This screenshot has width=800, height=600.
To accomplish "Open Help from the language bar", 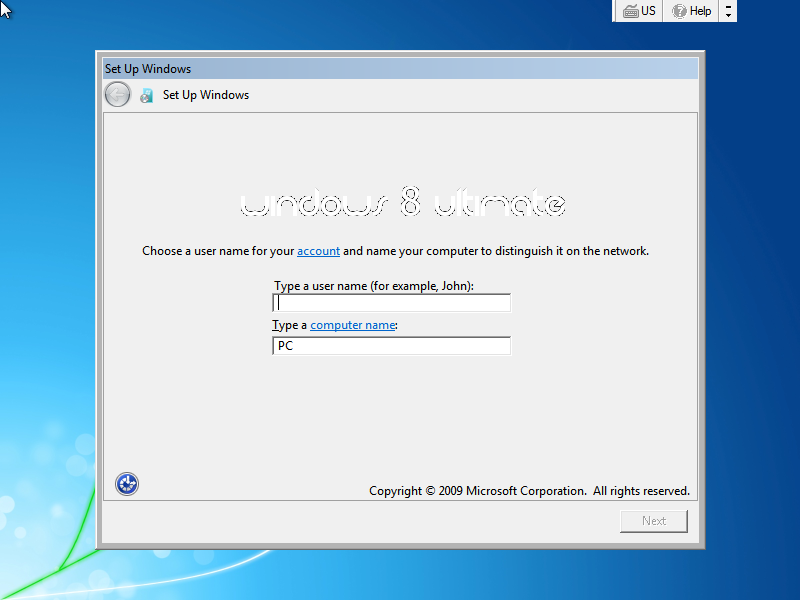I will coord(691,11).
